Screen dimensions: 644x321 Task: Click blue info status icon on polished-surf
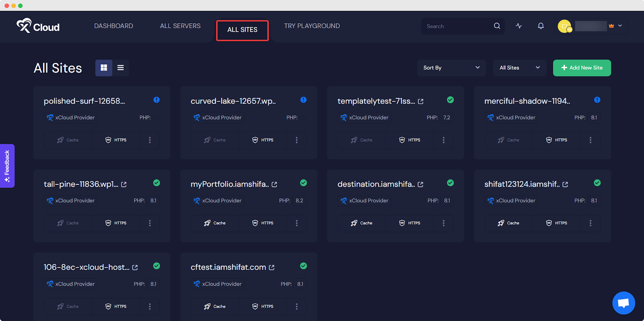pyautogui.click(x=157, y=100)
